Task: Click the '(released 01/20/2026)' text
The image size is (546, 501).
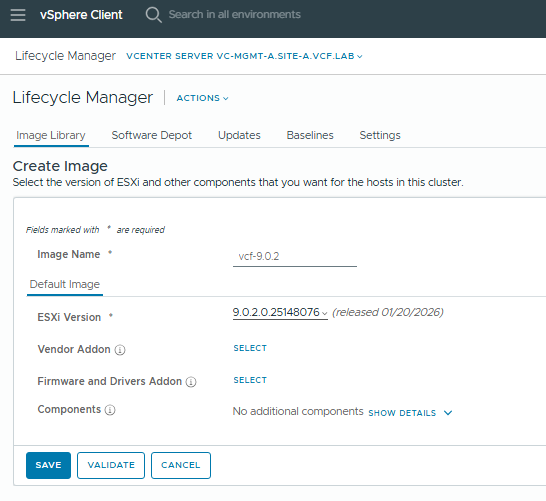Action: [388, 312]
